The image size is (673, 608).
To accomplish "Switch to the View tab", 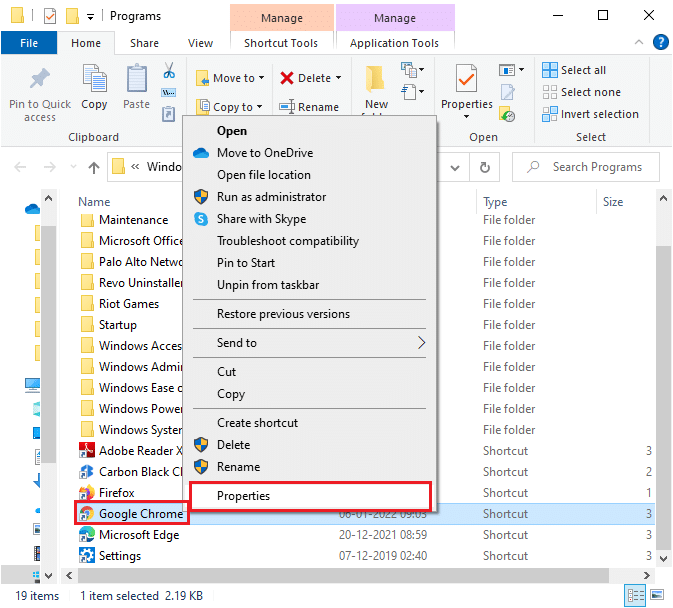I will (200, 43).
